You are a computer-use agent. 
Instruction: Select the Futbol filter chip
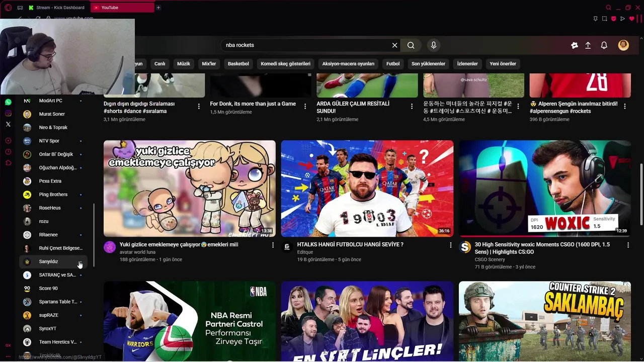(393, 64)
